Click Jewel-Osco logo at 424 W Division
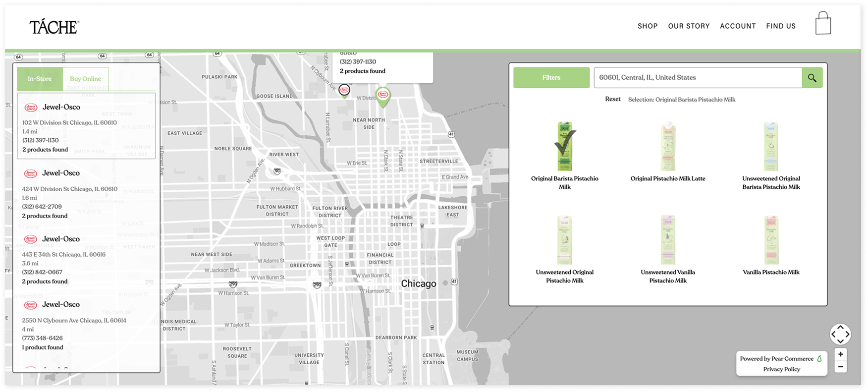Image resolution: width=868 pixels, height=392 pixels. (x=31, y=173)
